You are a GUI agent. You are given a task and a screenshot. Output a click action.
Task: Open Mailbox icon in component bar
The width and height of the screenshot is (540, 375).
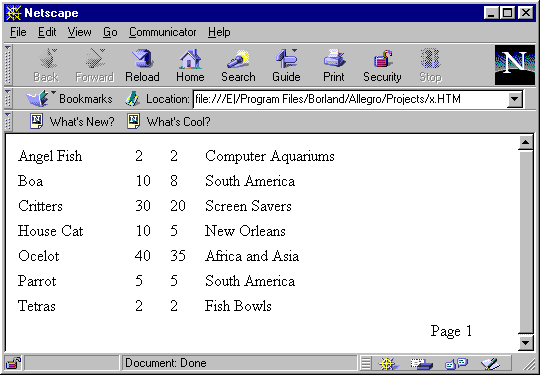[x=422, y=363]
